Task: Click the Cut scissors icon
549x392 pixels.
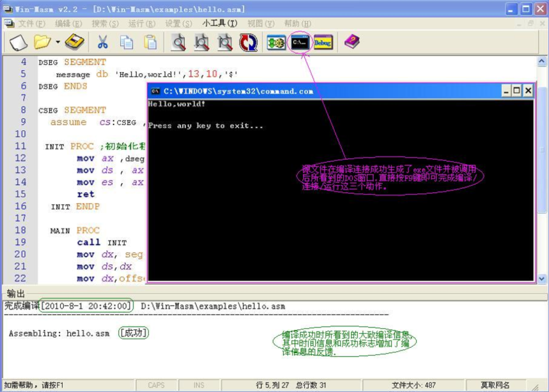Action: 102,43
